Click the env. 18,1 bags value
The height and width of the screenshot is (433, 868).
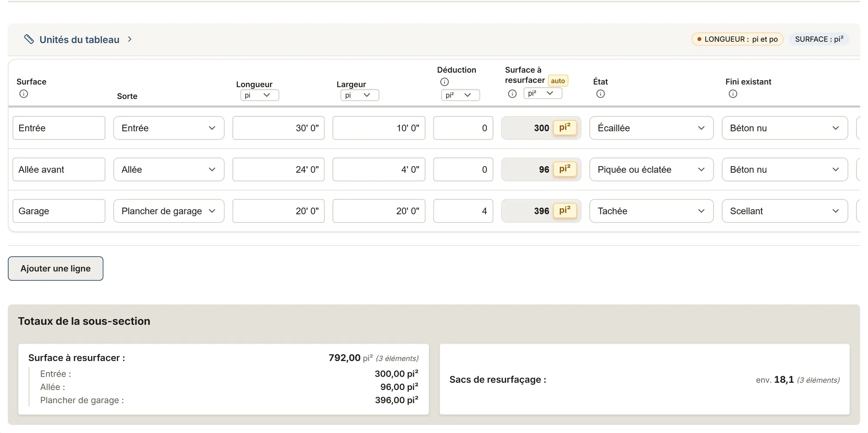click(x=775, y=380)
